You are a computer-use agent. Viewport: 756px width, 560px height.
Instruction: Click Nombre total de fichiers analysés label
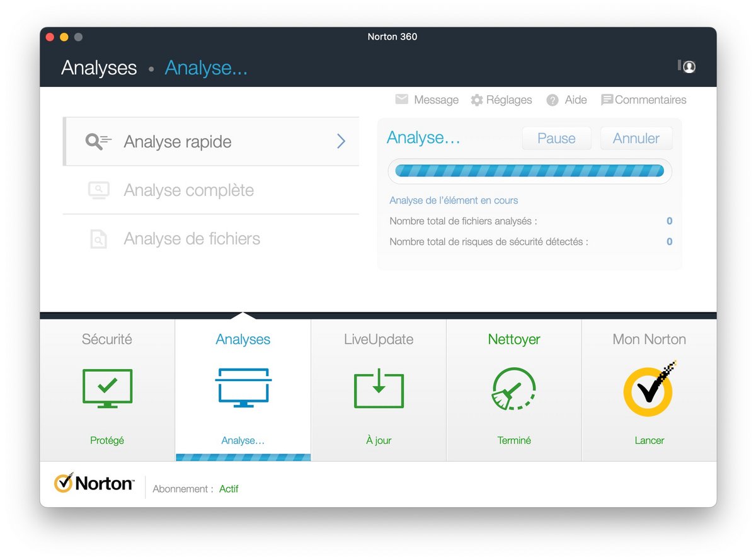(x=463, y=221)
